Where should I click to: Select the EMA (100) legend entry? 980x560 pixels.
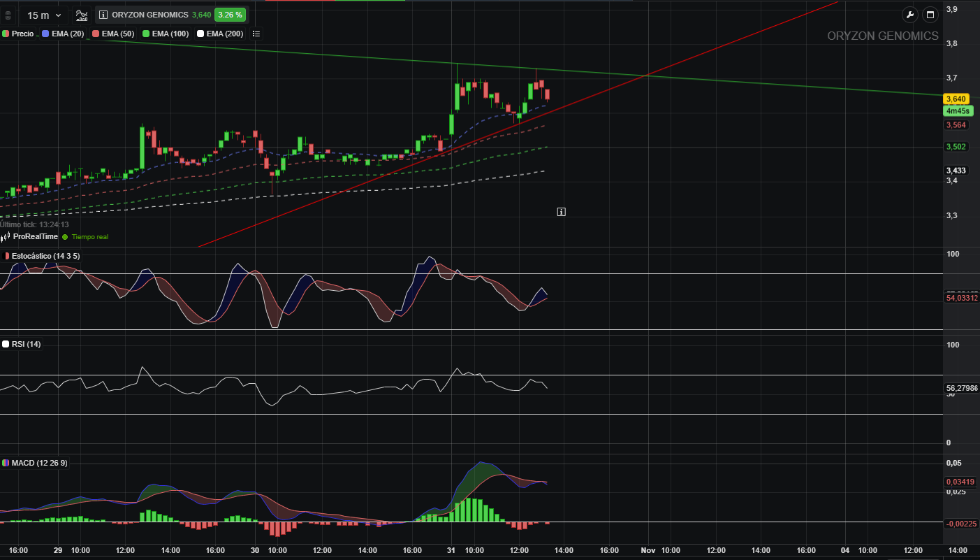166,34
